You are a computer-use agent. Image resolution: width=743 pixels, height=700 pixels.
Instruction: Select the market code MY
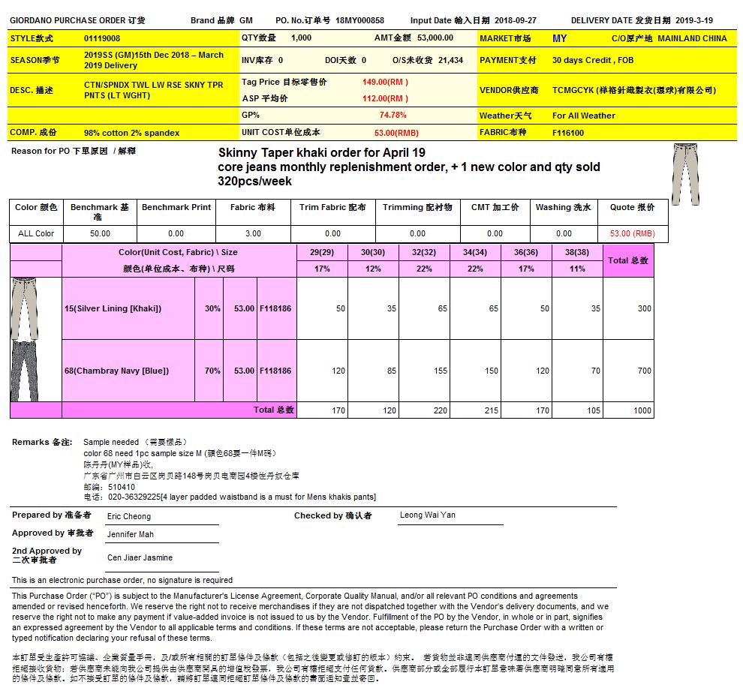(559, 38)
